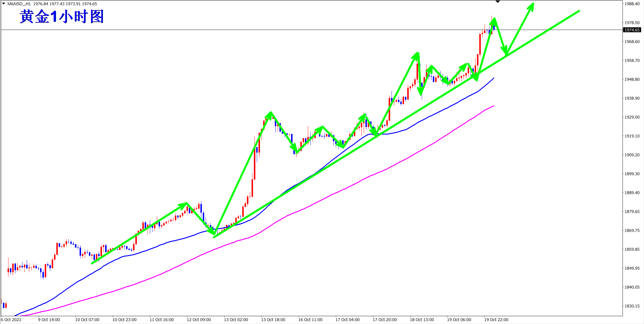Click the 19 Oct 22:00 time label
This screenshot has width=644, height=324.
[496, 320]
